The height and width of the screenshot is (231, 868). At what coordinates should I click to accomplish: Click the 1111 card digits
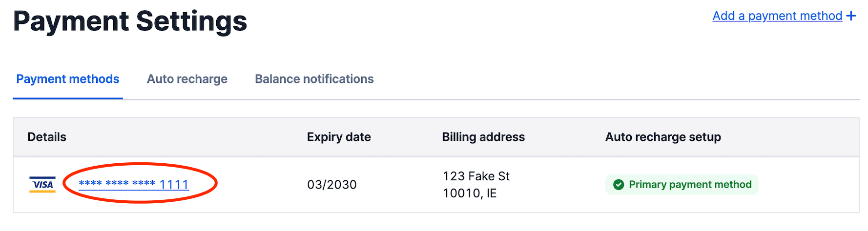pyautogui.click(x=174, y=185)
